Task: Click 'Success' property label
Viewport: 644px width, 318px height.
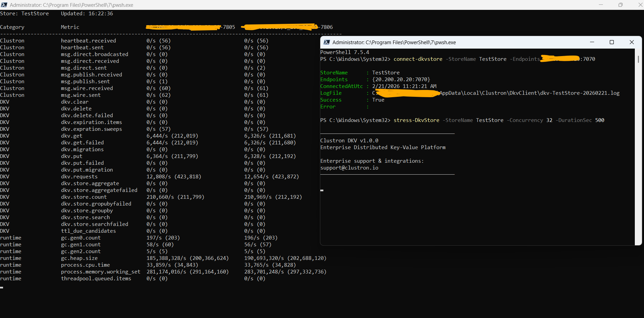Action: (331, 100)
